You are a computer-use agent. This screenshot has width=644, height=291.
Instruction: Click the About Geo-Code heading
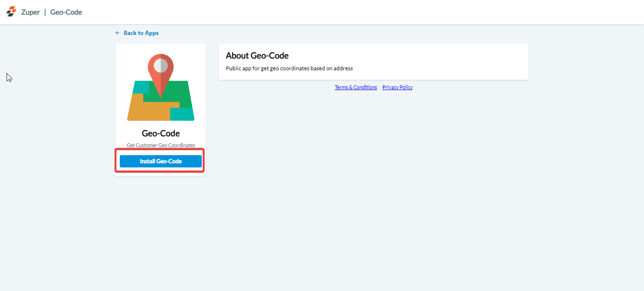tap(257, 56)
